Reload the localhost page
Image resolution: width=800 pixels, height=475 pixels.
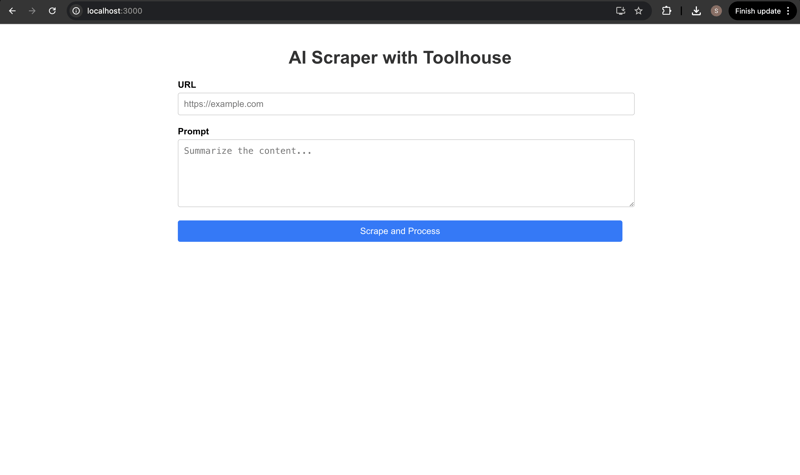[52, 11]
